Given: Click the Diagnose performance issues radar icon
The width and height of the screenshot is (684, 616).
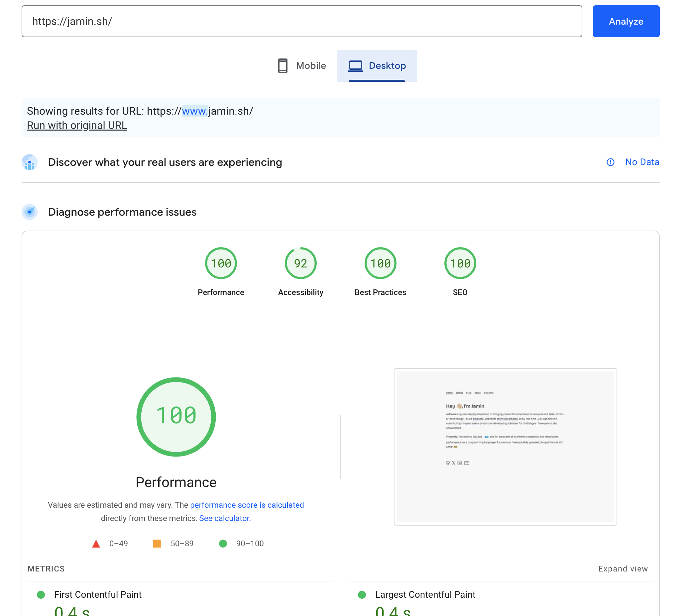Looking at the screenshot, I should 30,212.
